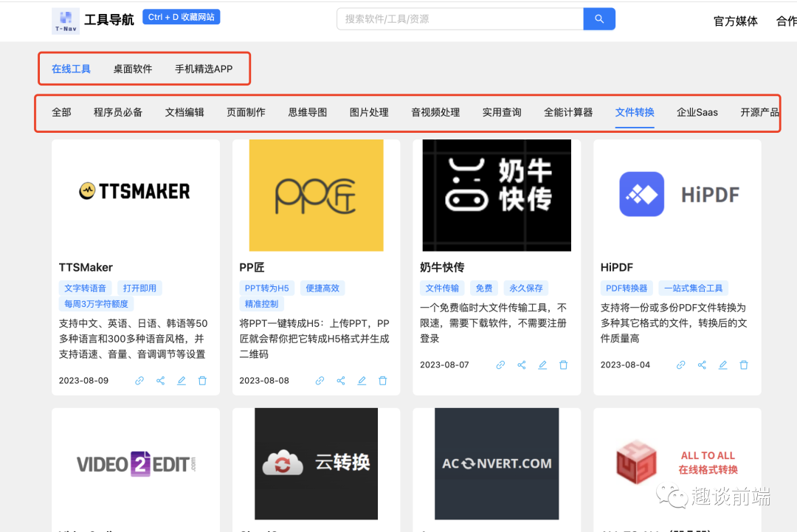Click the TTSMaker card title
This screenshot has width=797, height=532.
86,267
